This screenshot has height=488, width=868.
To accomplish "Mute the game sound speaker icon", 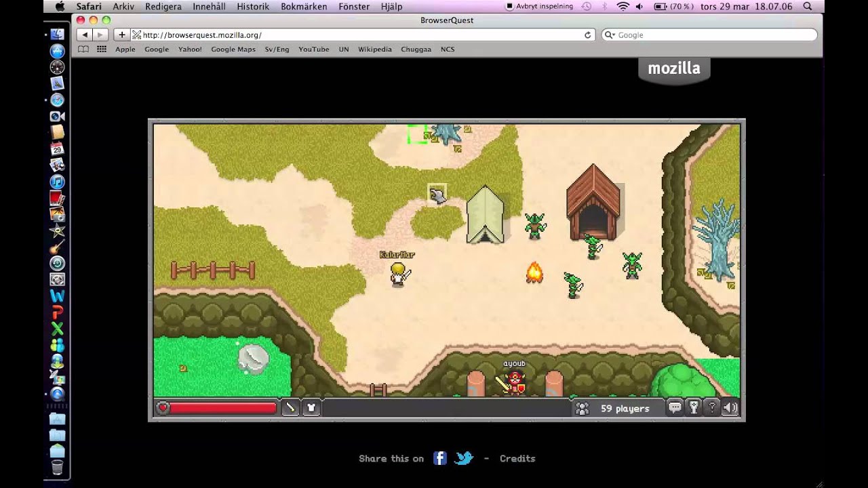I will point(730,407).
